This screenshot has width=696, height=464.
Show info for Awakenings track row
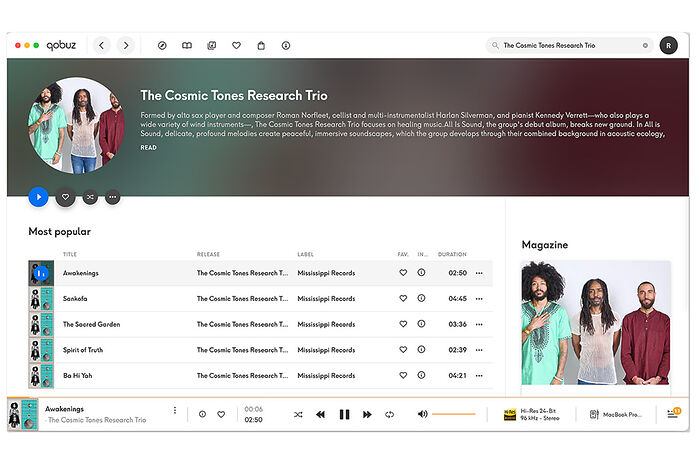coord(421,273)
